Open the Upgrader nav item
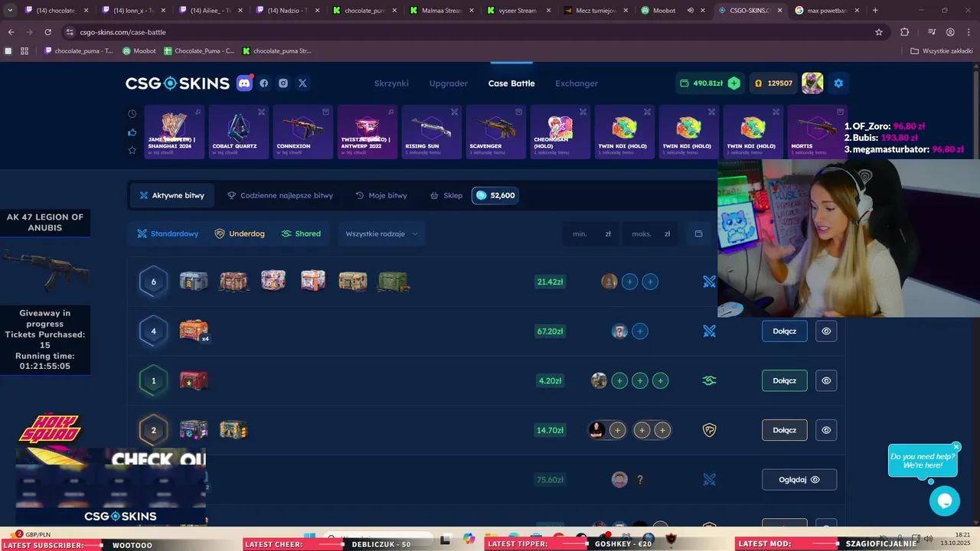This screenshot has height=551, width=980. pyautogui.click(x=449, y=83)
